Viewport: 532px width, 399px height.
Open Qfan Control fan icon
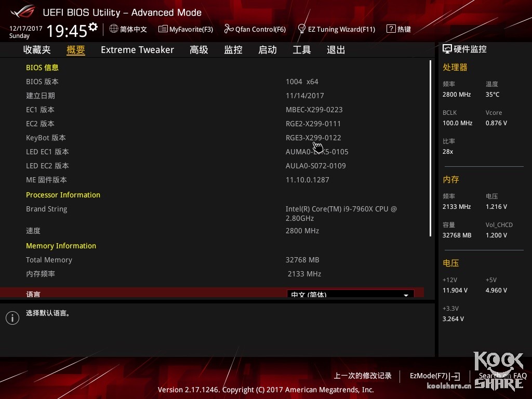point(229,29)
